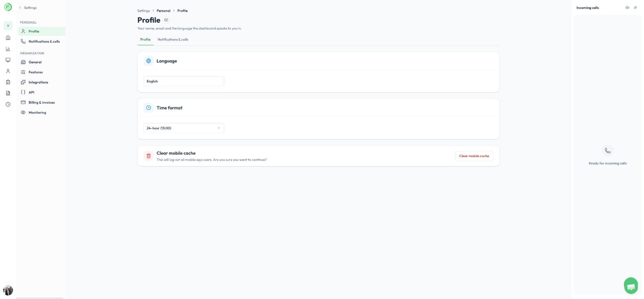Open Notifications & calls in the sidebar
Viewport: 644px width, 299px height.
click(42, 42)
